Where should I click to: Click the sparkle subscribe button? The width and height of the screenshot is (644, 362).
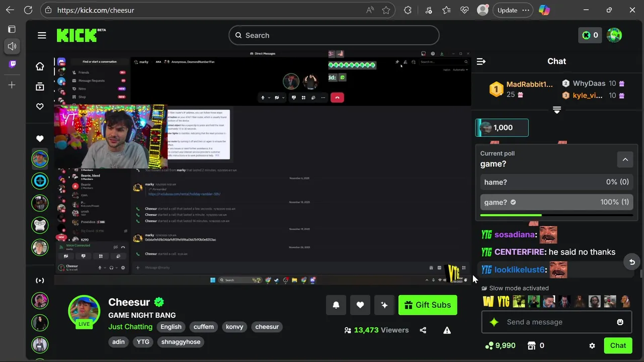click(384, 305)
